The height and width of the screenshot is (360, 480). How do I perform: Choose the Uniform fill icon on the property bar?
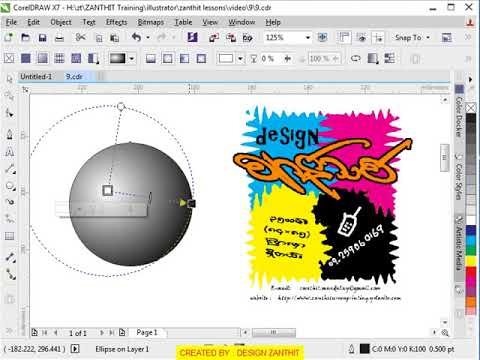26,59
